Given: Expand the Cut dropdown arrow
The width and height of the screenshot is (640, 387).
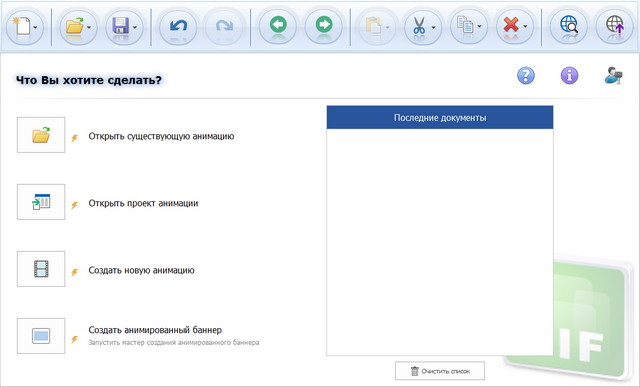Looking at the screenshot, I should 433,28.
